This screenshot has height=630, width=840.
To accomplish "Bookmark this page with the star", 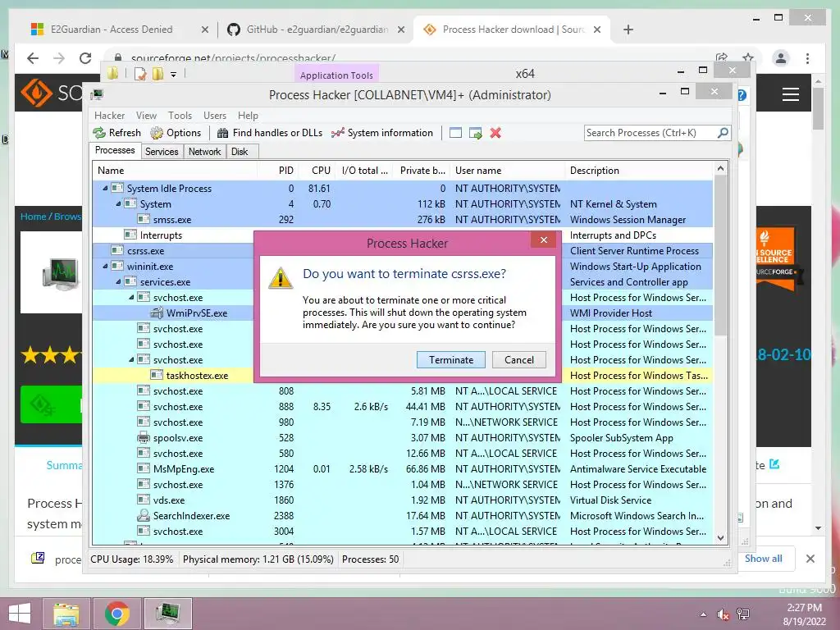I will pos(748,57).
